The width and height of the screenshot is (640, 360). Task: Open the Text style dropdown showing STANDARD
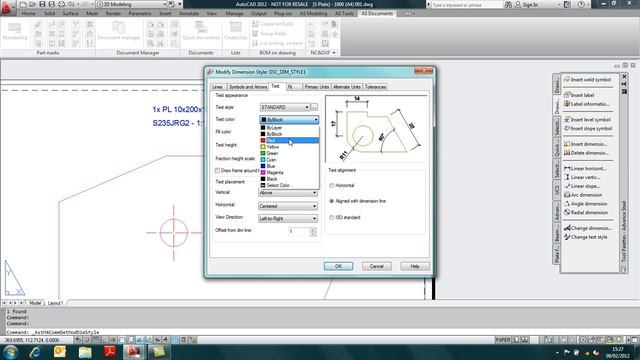pyautogui.click(x=285, y=107)
